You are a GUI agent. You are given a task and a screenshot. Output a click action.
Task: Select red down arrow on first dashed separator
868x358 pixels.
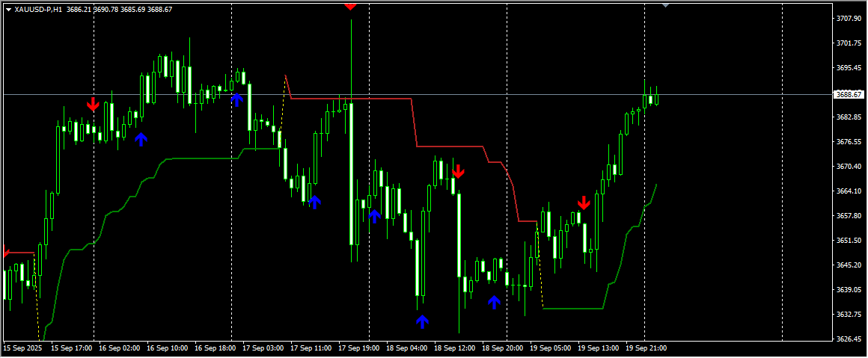[x=93, y=104]
